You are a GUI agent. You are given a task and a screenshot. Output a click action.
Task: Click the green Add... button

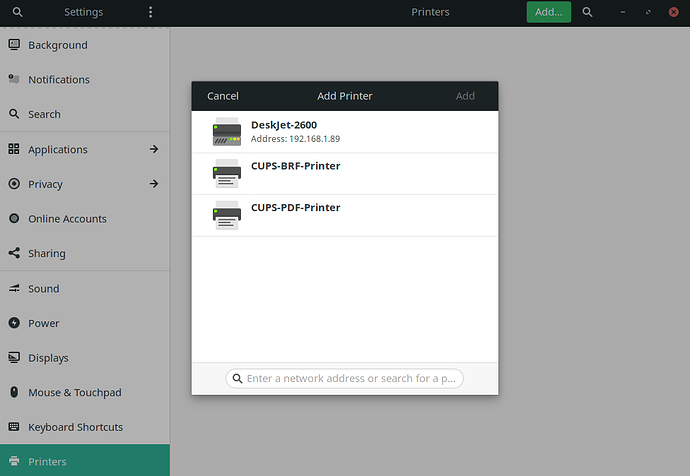[549, 12]
